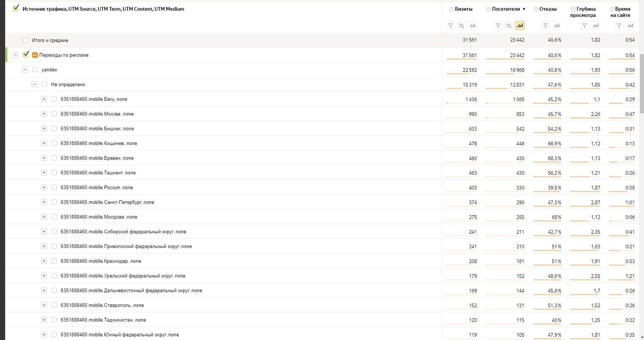Click highlighted chart icon under Посетители

click(x=520, y=26)
